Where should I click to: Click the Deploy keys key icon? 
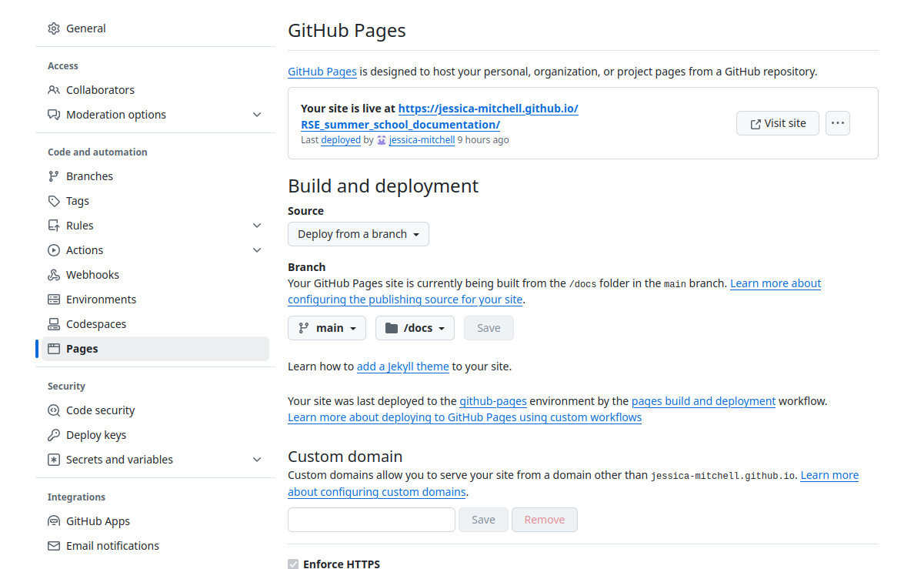pyautogui.click(x=54, y=435)
